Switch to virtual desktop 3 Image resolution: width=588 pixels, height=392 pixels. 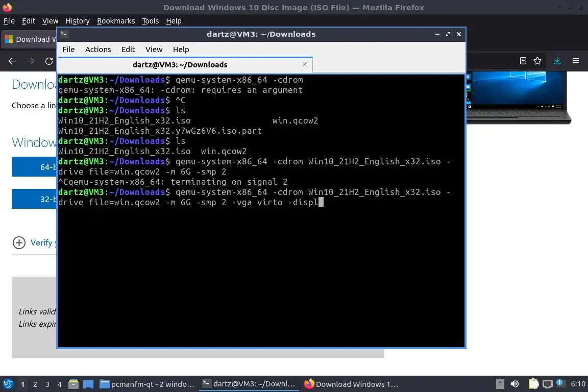pos(47,384)
